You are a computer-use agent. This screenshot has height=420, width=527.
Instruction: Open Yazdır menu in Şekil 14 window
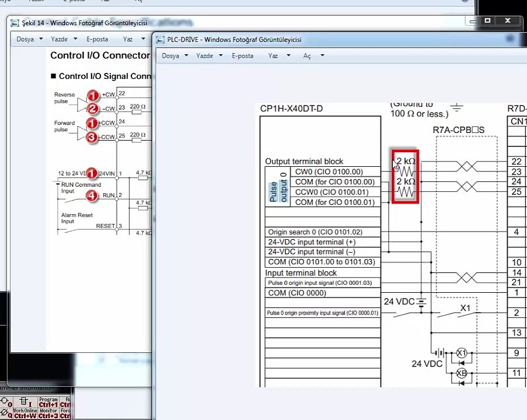click(x=60, y=39)
